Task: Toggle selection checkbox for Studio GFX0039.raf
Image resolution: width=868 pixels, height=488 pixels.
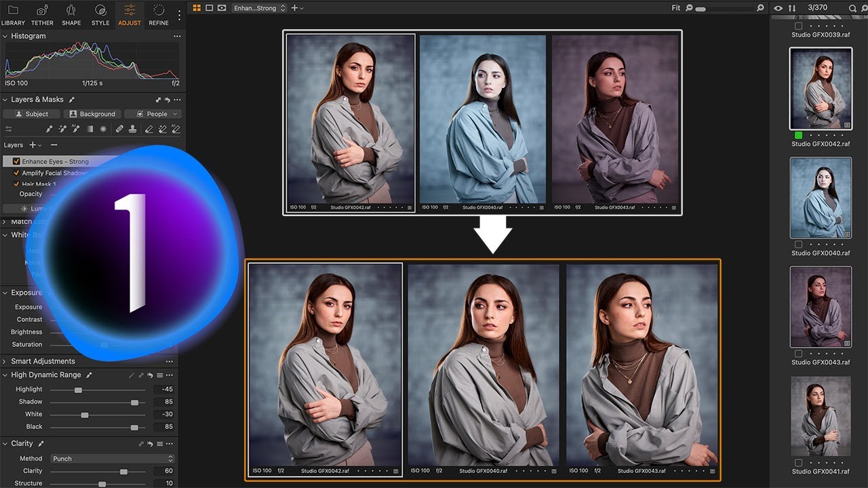Action: [x=798, y=26]
